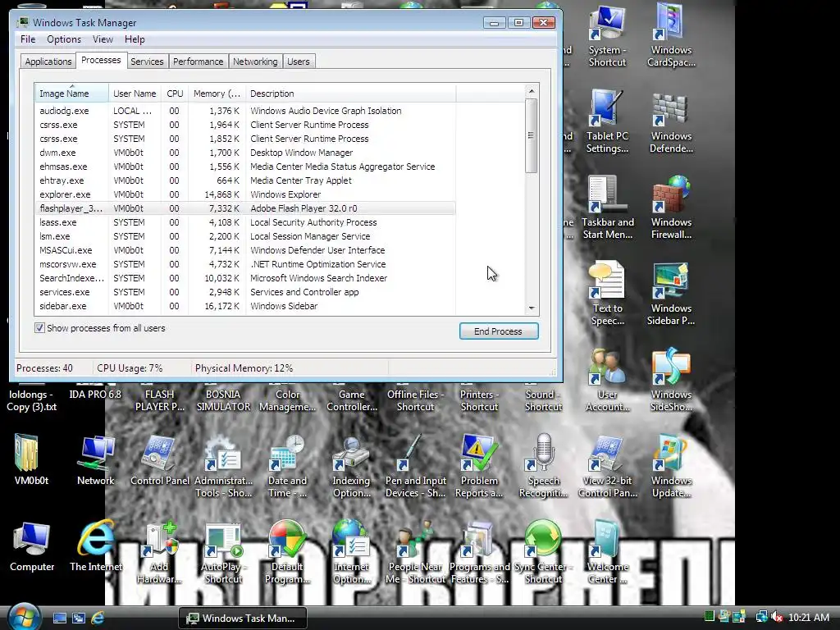Select the Windows Firewall desktop icon
840x630 pixels.
click(x=671, y=208)
